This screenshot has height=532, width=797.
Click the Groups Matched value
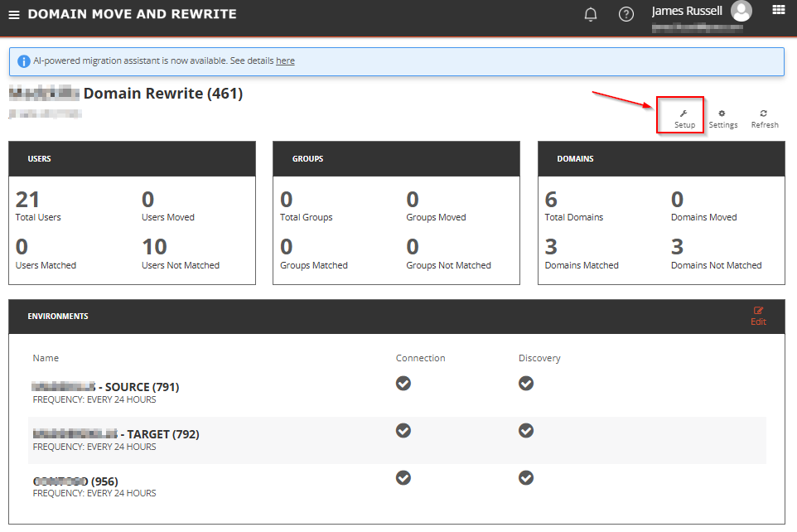[x=287, y=247]
